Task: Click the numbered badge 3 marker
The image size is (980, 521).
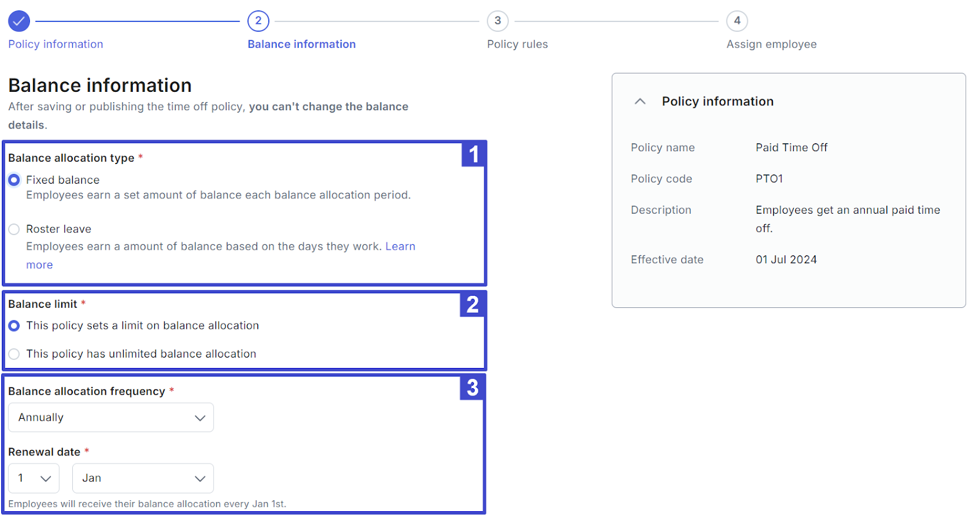Action: 472,388
